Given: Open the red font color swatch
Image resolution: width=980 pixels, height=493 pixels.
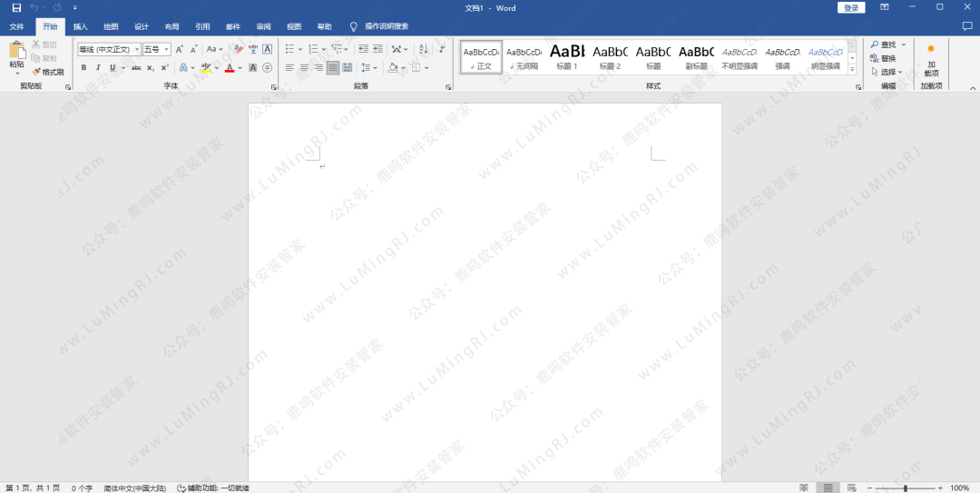Looking at the screenshot, I should [229, 68].
